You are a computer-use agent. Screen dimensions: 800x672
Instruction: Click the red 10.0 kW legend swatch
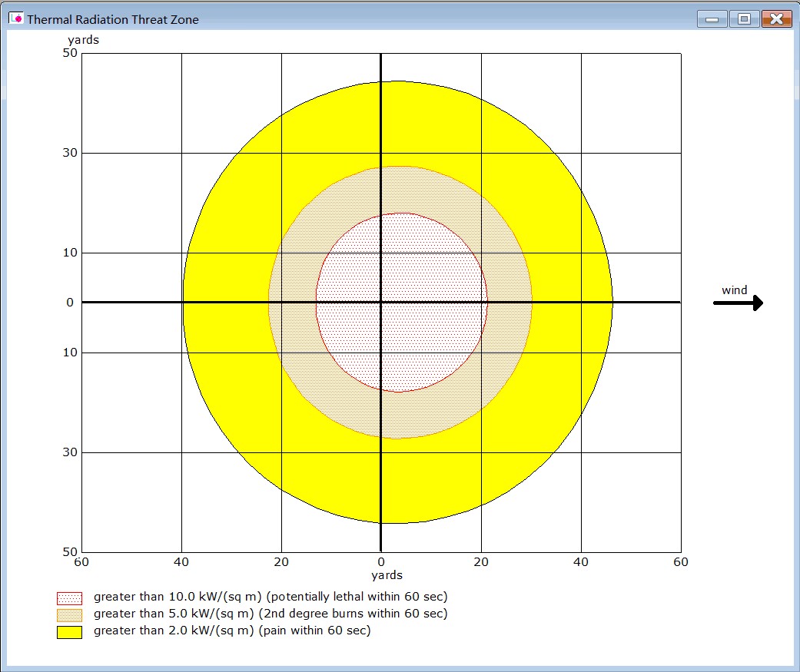coord(69,598)
